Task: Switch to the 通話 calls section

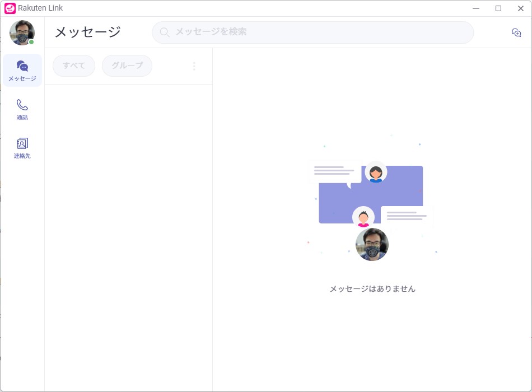Action: tap(22, 109)
